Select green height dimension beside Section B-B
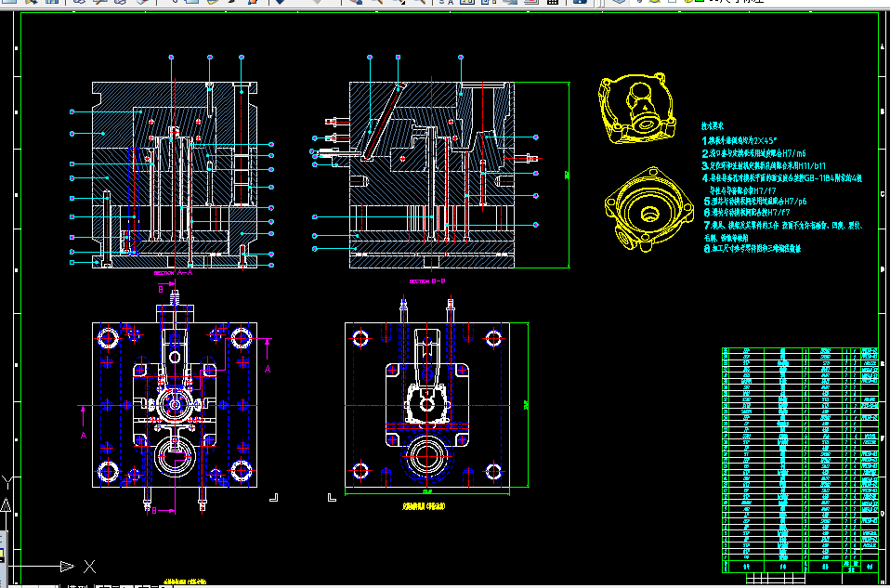 tap(569, 175)
